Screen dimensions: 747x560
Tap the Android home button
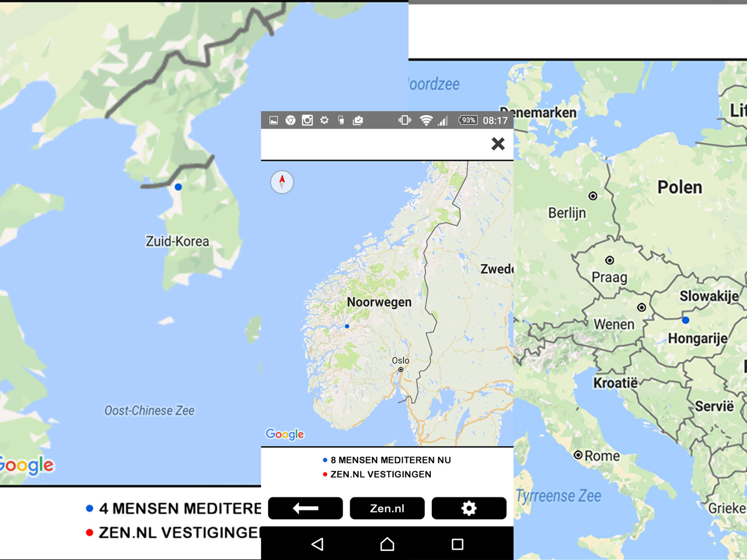click(x=387, y=544)
